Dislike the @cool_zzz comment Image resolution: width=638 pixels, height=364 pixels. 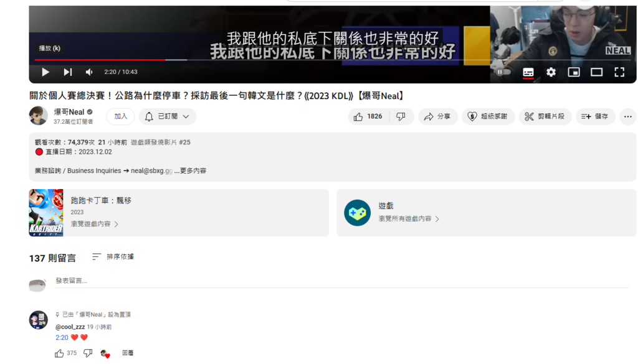click(x=88, y=353)
